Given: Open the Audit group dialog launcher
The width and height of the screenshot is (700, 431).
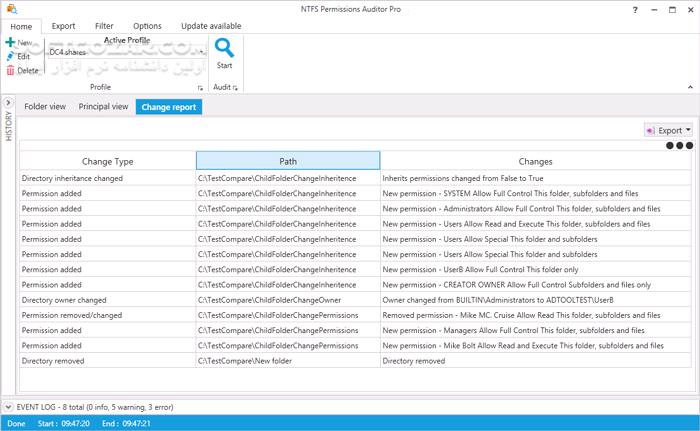Looking at the screenshot, I should 236,88.
